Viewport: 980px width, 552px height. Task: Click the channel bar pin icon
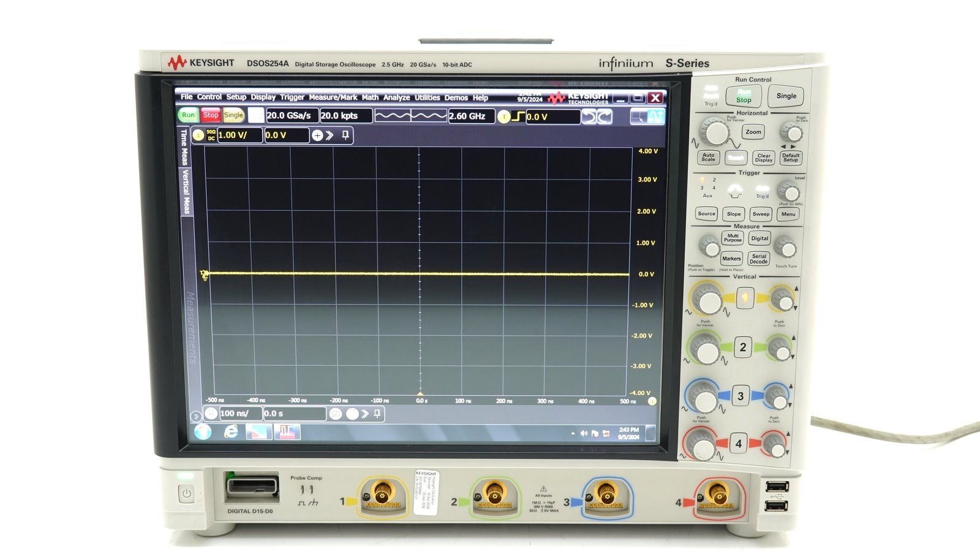coord(345,135)
